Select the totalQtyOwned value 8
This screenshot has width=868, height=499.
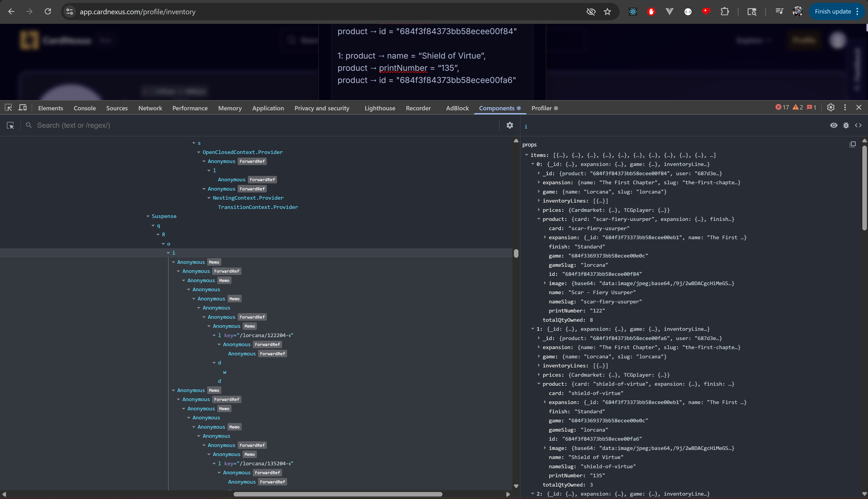point(591,320)
